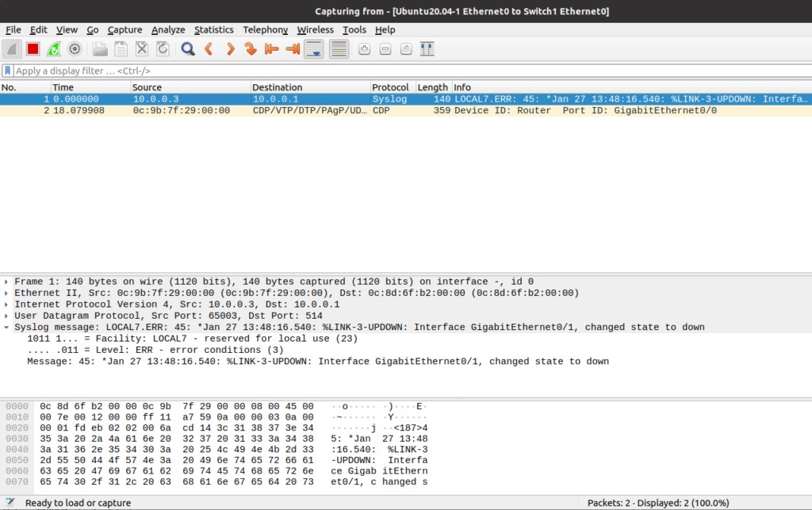Open the Statistics menu
The image size is (812, 510).
click(214, 29)
